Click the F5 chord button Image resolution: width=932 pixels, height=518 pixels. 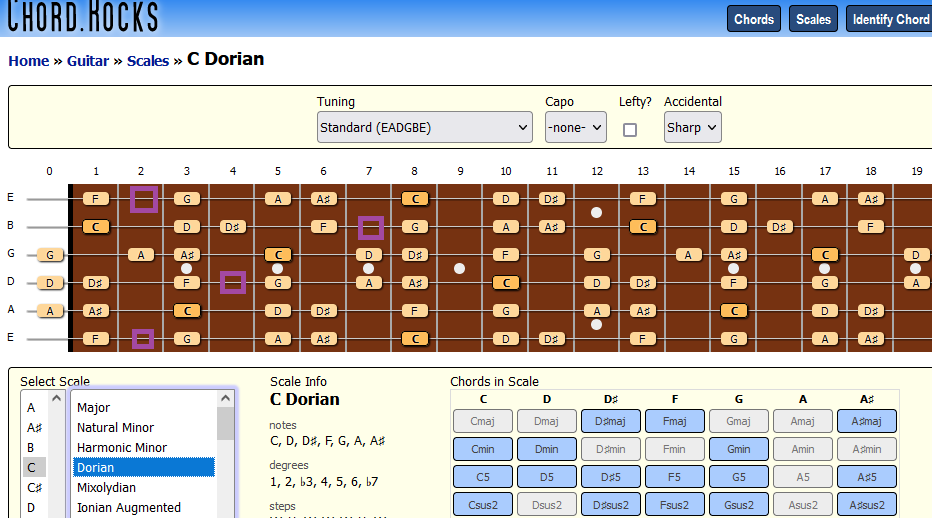coord(675,477)
